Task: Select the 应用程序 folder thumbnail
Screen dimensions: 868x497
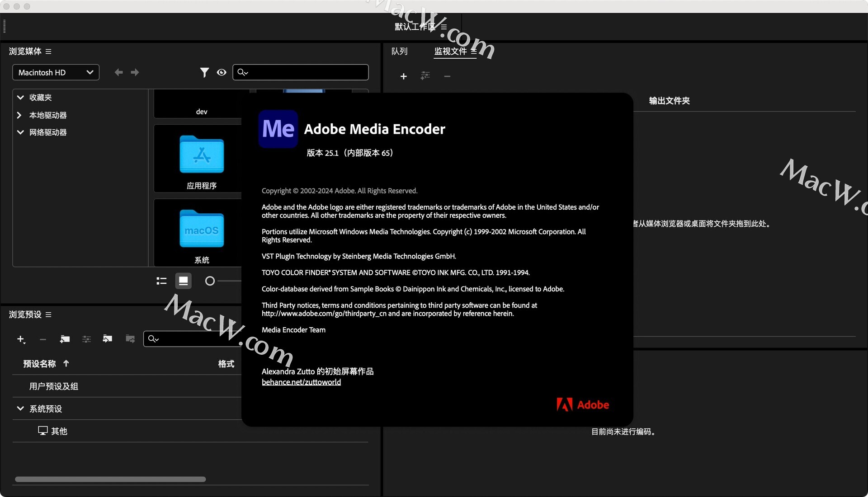Action: click(x=202, y=159)
